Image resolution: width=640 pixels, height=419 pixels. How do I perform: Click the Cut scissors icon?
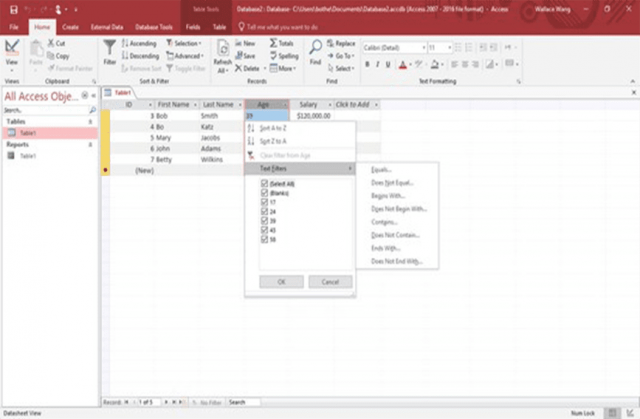(50, 44)
